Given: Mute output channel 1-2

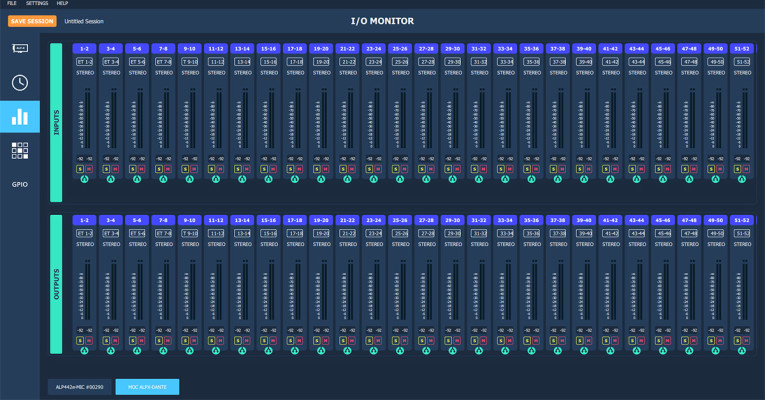Looking at the screenshot, I should 89,340.
